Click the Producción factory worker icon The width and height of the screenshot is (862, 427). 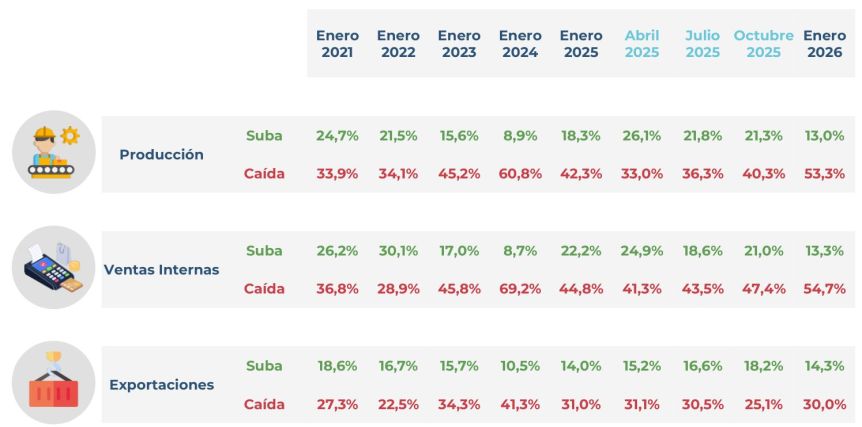pos(53,152)
